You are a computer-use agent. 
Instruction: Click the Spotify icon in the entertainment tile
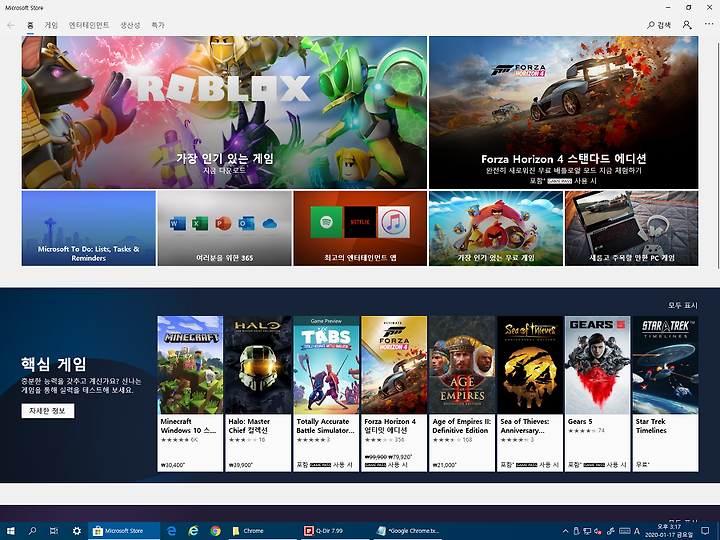point(326,222)
